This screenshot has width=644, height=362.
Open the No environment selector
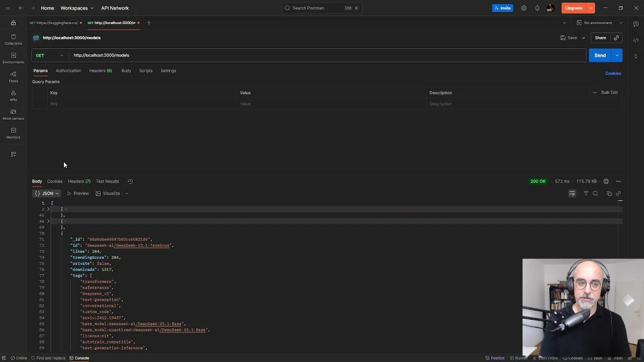tap(599, 23)
